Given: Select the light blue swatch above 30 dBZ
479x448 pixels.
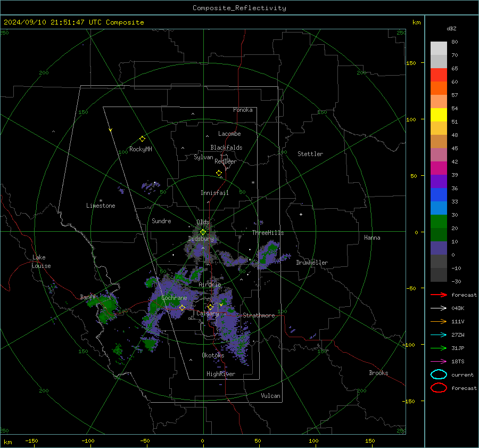Looking at the screenshot, I should point(439,208).
